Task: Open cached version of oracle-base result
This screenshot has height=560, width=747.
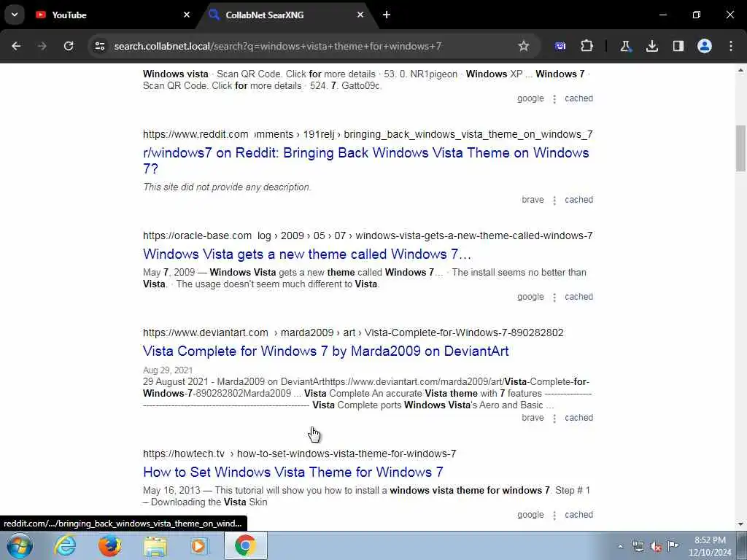Action: 578,297
